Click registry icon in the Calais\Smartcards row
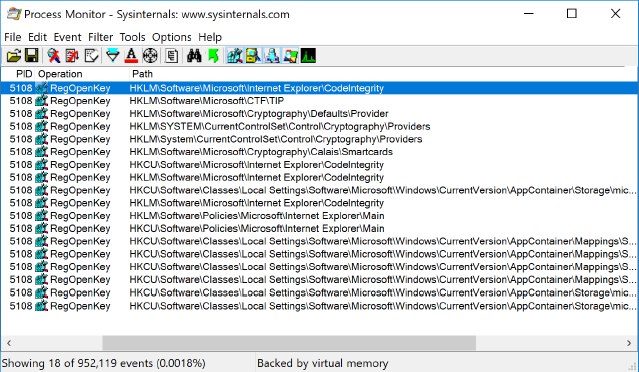The height and width of the screenshot is (372, 639). point(41,152)
